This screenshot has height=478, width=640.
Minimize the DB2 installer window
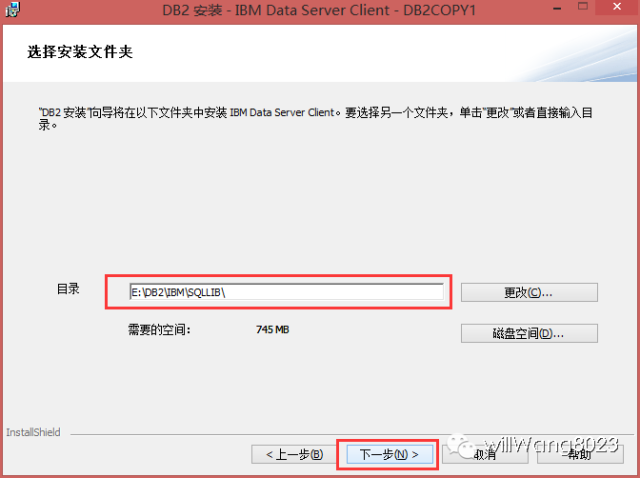557,8
